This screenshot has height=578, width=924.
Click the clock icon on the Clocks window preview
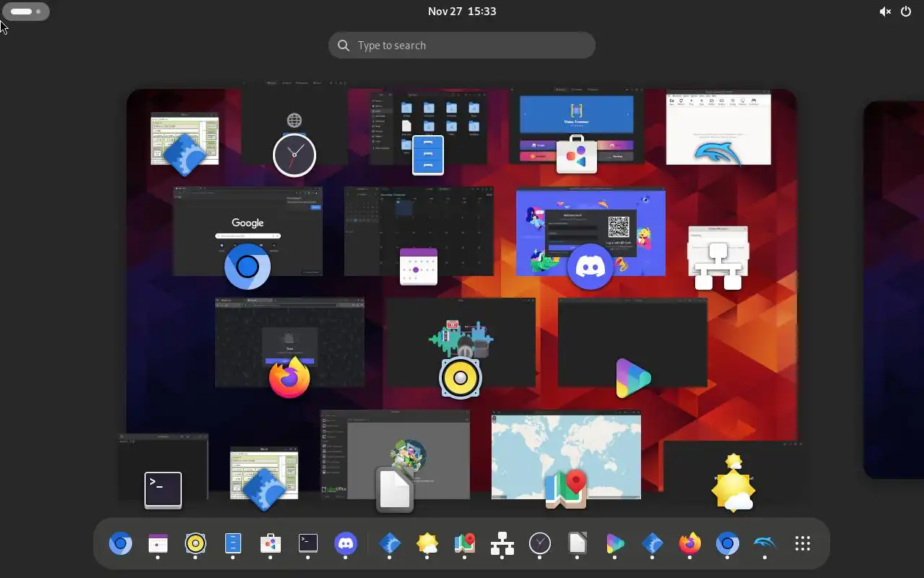coord(295,155)
